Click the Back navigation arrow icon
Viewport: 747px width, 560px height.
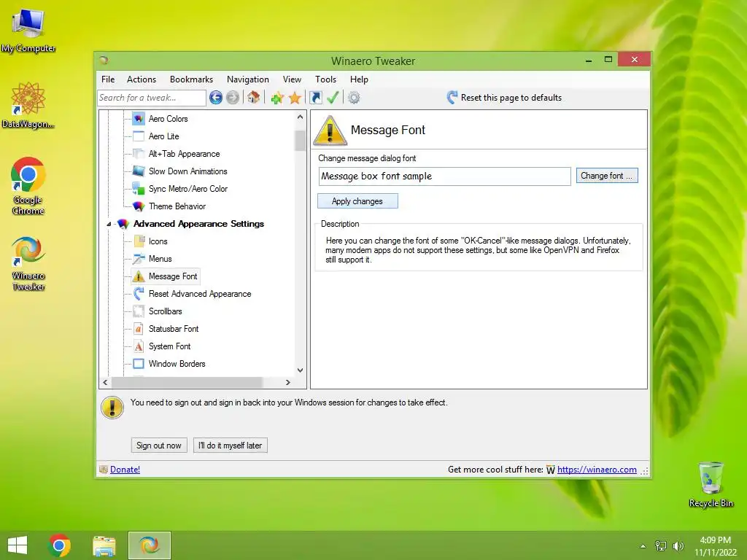[216, 98]
